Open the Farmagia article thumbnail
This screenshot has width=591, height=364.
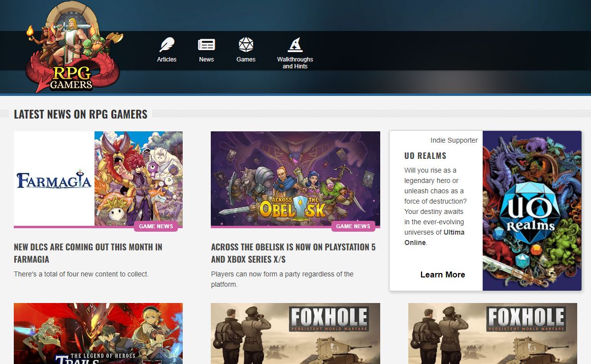(x=98, y=179)
